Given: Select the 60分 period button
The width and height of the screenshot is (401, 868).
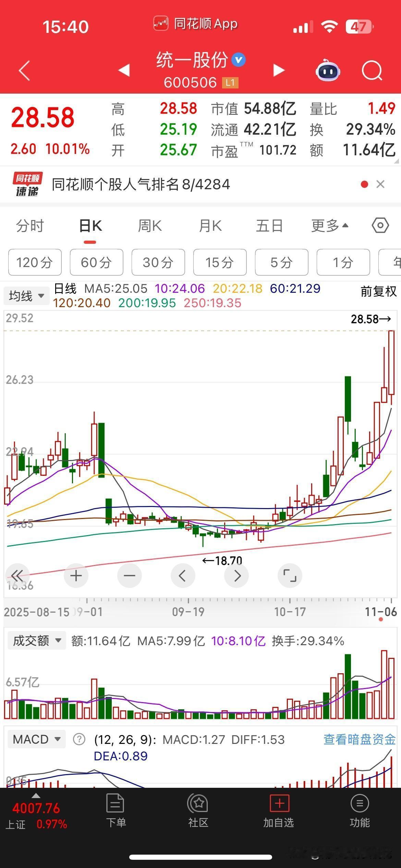Looking at the screenshot, I should (x=97, y=263).
